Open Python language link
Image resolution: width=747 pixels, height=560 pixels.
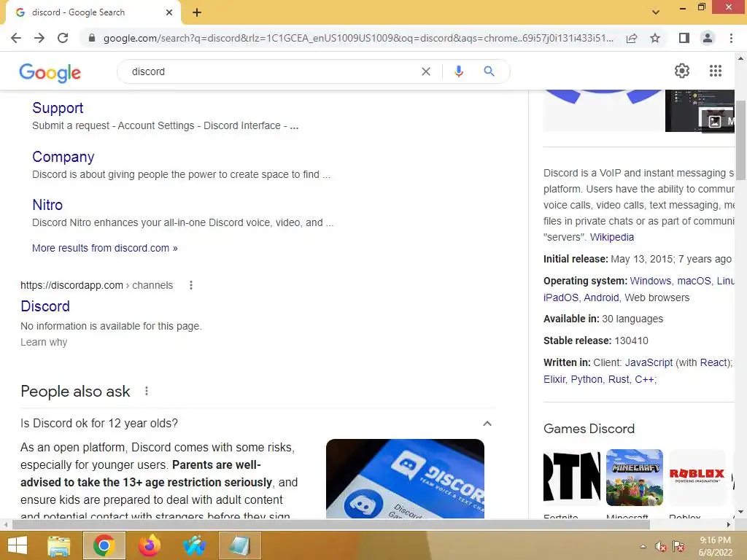tap(587, 379)
